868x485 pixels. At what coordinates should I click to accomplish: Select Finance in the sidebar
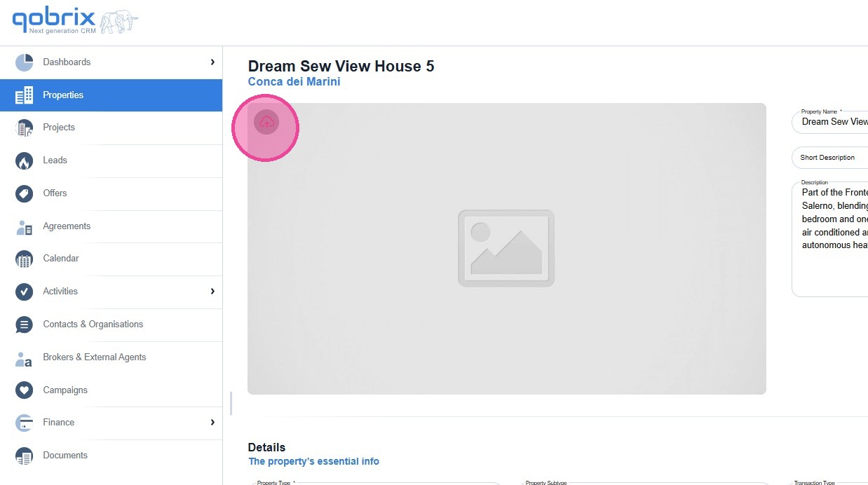(x=111, y=423)
